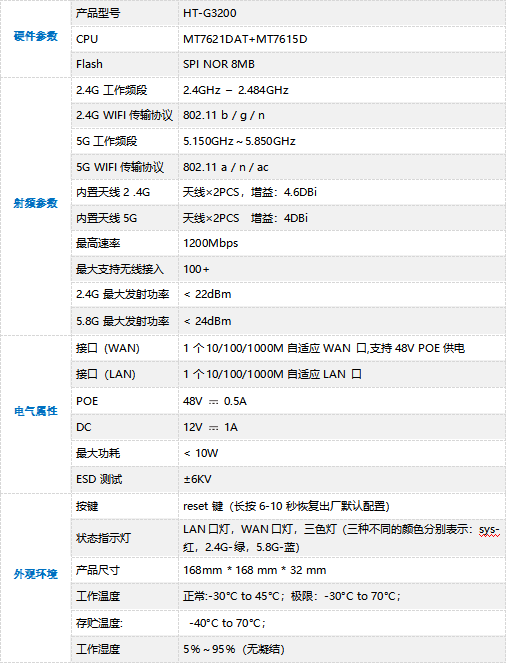Image resolution: width=507 pixels, height=664 pixels.
Task: Click the 2.4G 最大发射功率 label
Action: [123, 294]
